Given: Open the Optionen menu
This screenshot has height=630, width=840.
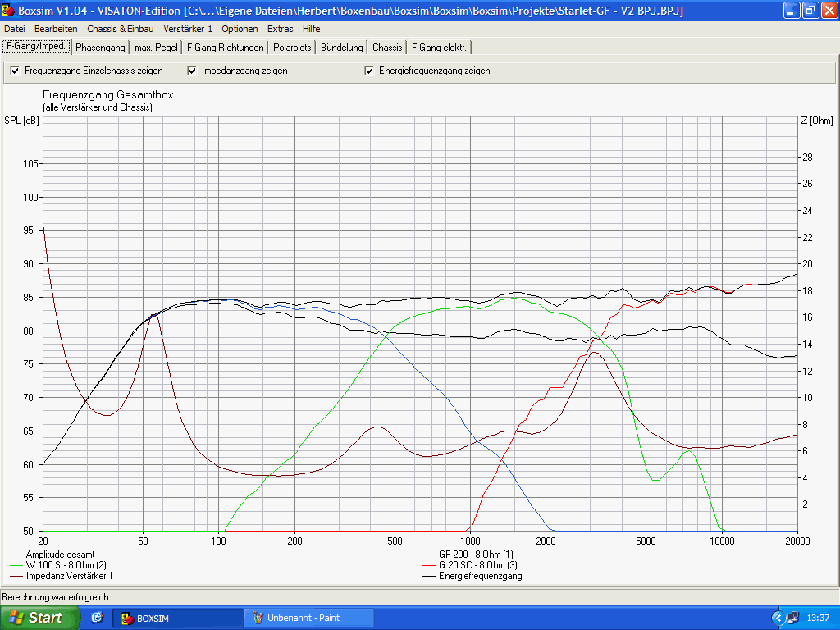Looking at the screenshot, I should pyautogui.click(x=240, y=29).
